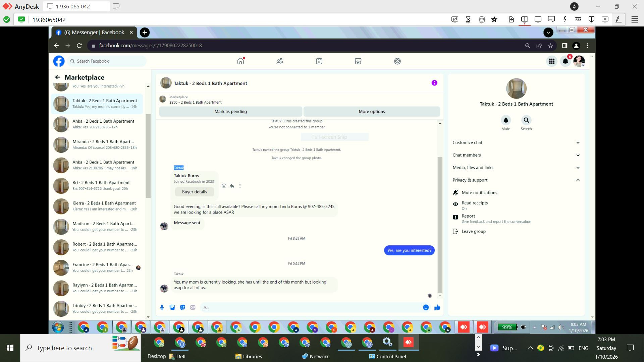This screenshot has height=362, width=644.
Task: Search in conversation using magnifier icon
Action: [526, 120]
